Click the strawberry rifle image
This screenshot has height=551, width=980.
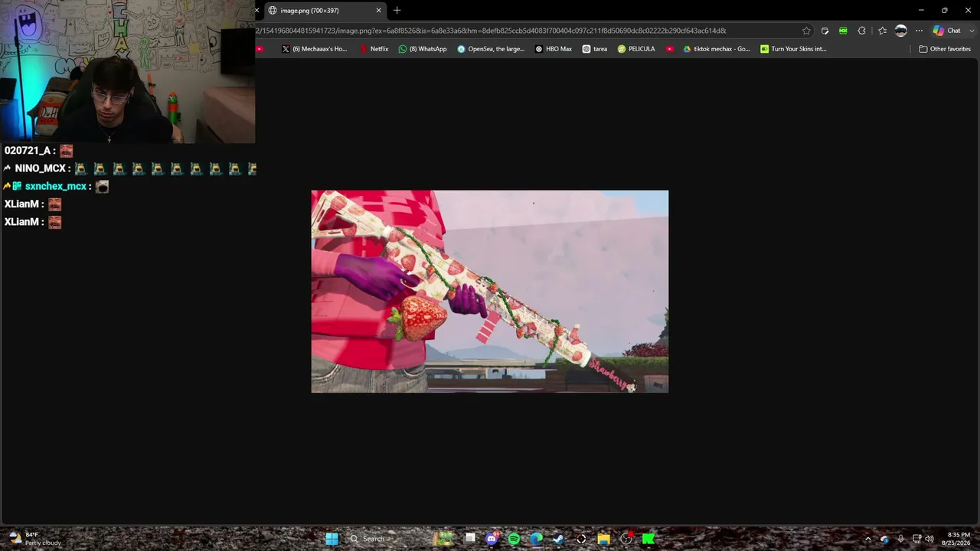[490, 292]
